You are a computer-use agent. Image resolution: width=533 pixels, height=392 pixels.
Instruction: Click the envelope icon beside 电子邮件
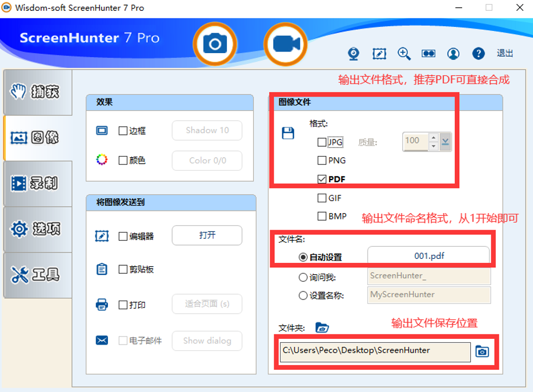102,340
